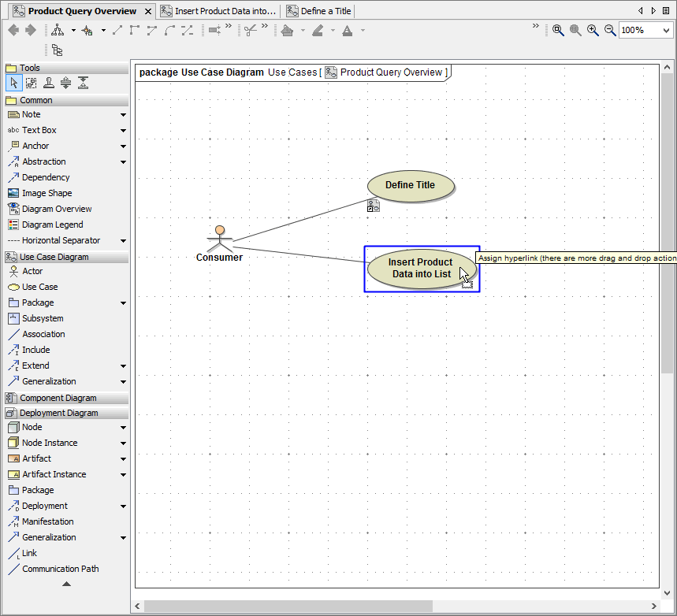Select the Define Title use case
Image resolution: width=677 pixels, height=616 pixels.
[x=411, y=185]
